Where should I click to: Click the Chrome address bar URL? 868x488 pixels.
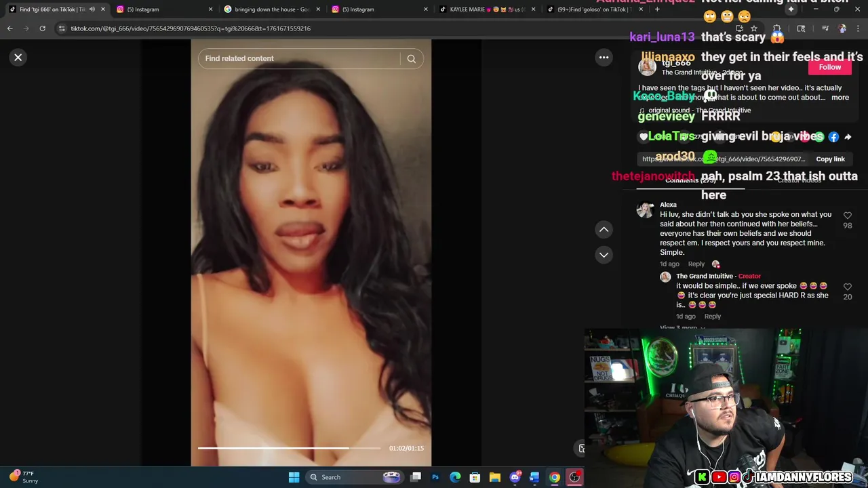[x=191, y=28]
